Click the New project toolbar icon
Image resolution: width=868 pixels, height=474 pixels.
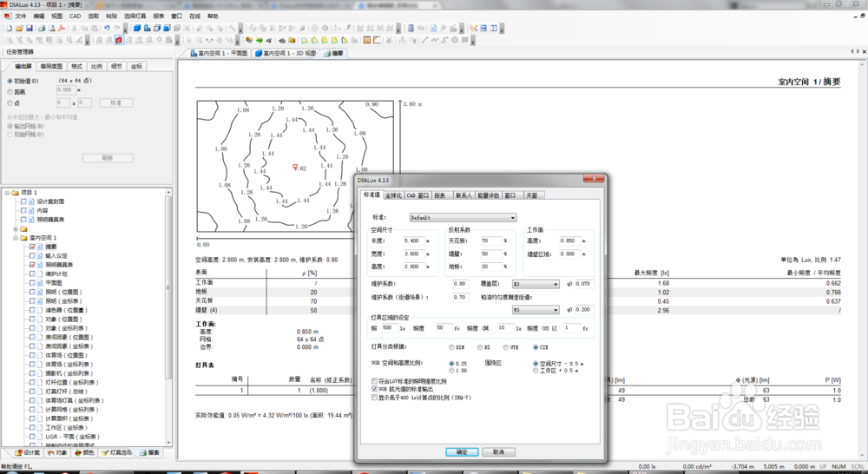9,29
